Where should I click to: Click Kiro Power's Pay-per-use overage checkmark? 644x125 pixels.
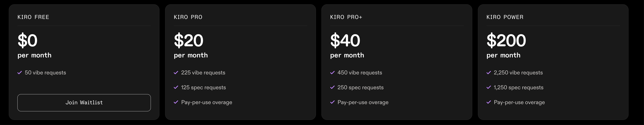pos(489,102)
